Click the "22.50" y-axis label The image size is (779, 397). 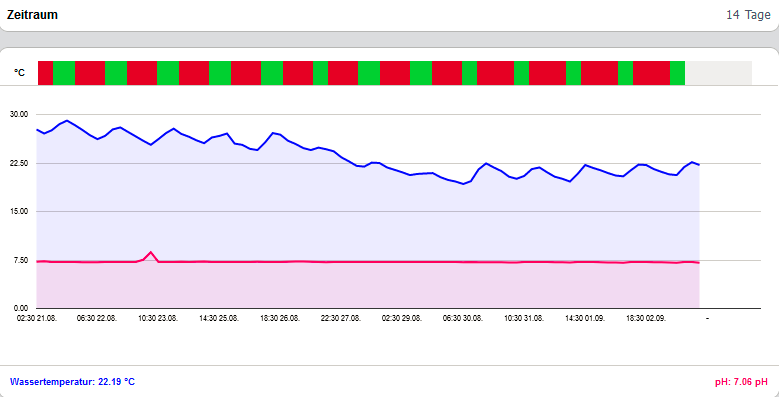tap(19, 163)
